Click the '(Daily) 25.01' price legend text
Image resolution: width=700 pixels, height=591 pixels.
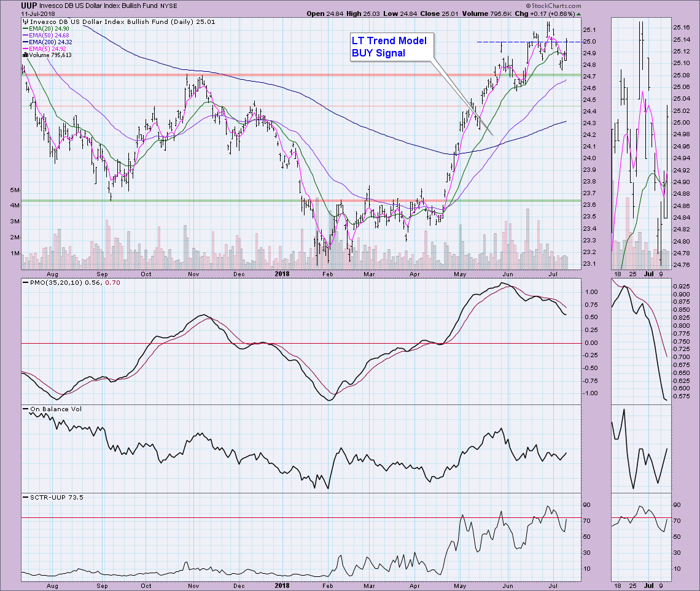pos(192,22)
